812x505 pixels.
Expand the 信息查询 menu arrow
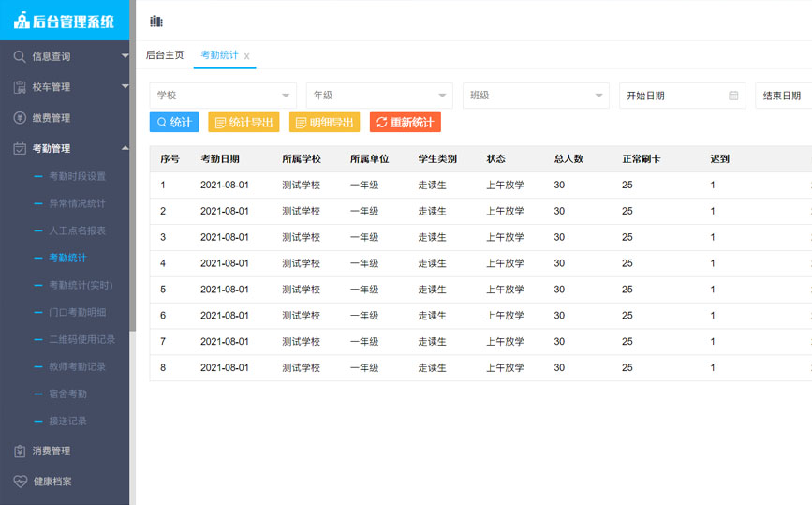click(125, 55)
